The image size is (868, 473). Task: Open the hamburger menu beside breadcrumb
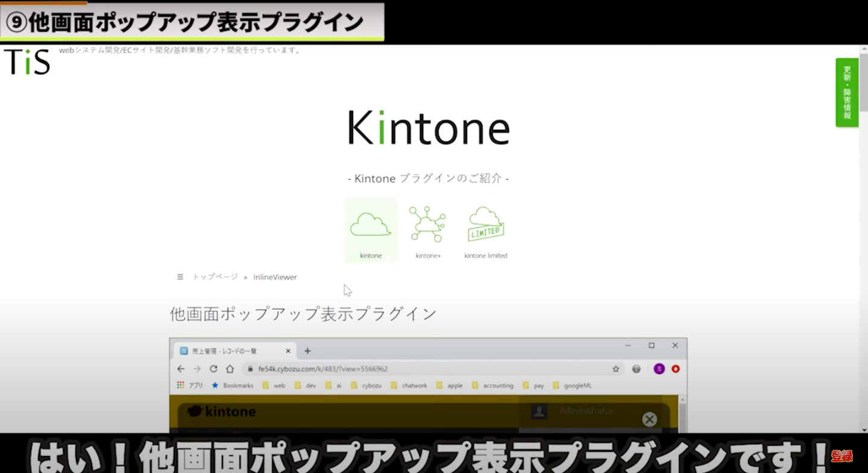[180, 277]
